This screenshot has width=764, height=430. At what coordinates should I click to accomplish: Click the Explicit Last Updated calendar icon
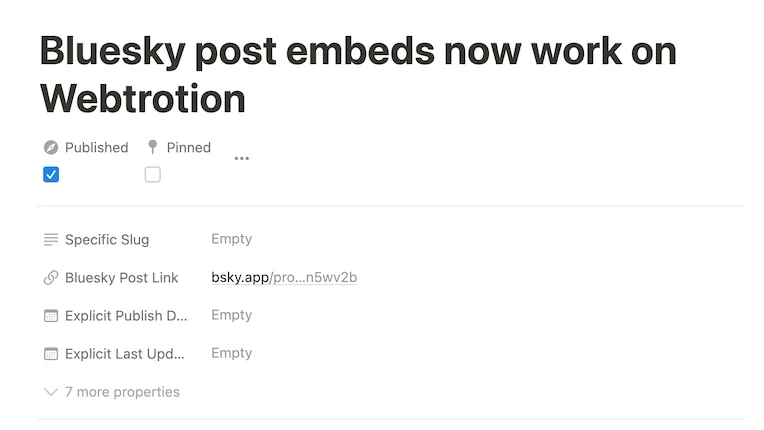click(51, 354)
